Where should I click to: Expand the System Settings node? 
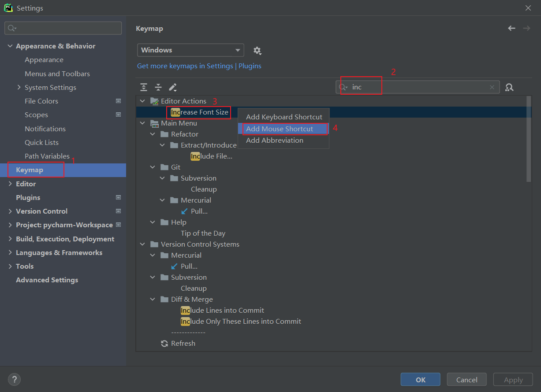(19, 87)
